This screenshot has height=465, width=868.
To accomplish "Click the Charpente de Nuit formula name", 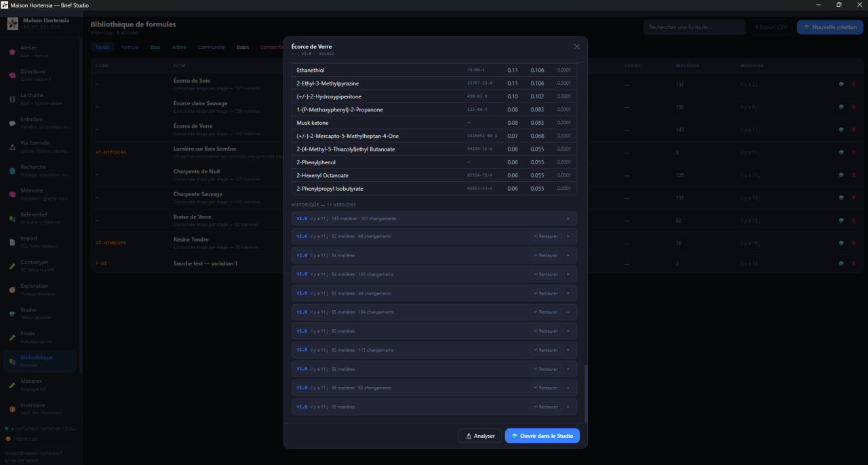I will tap(197, 172).
